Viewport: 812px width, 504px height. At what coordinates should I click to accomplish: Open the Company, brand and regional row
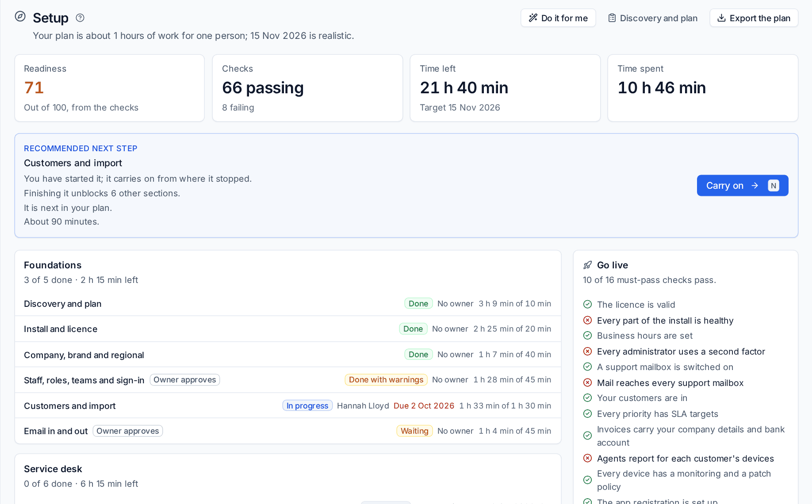(x=288, y=355)
